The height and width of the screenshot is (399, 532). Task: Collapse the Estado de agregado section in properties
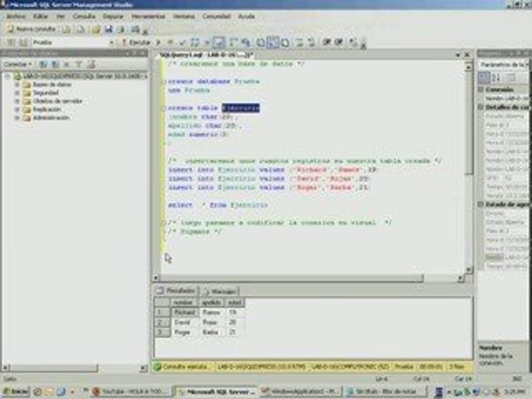tap(480, 204)
